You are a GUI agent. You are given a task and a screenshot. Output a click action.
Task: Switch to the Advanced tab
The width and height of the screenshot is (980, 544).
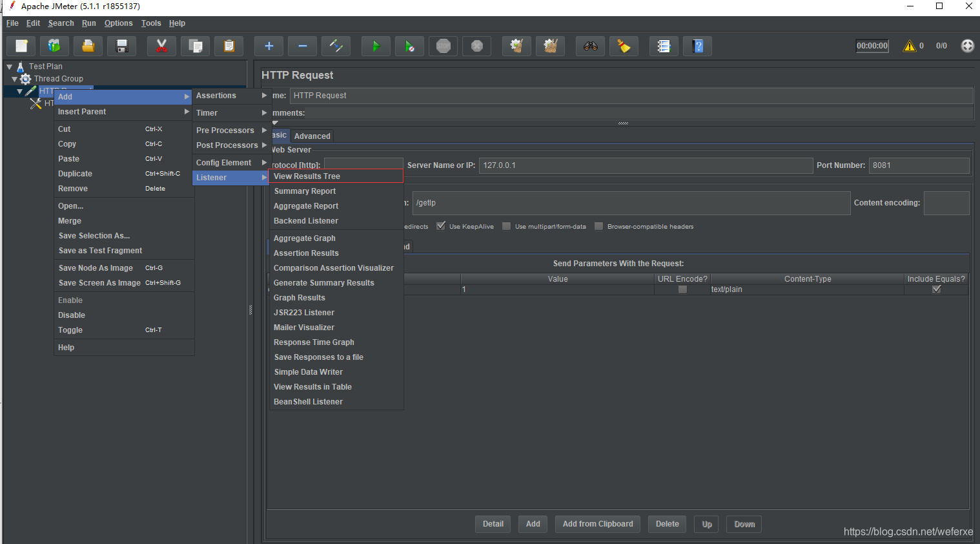(x=312, y=136)
